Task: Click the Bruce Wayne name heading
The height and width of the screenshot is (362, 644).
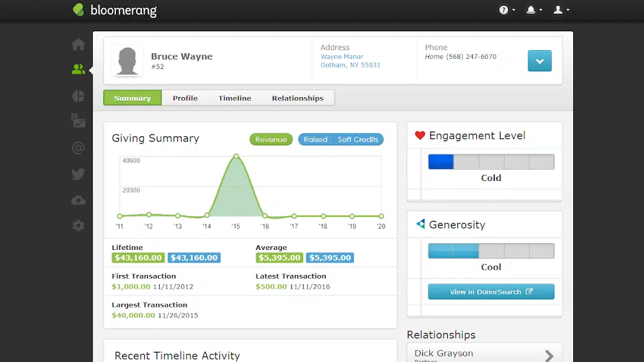Action: click(182, 56)
